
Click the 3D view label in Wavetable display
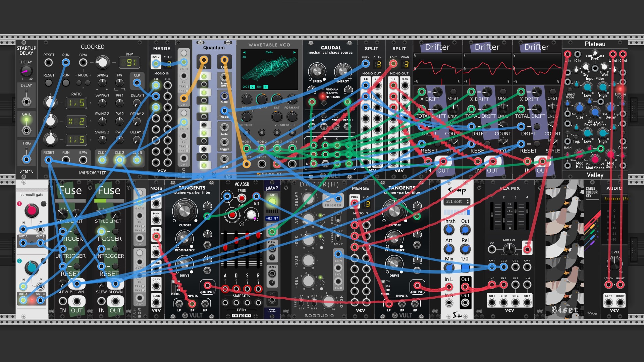244,57
